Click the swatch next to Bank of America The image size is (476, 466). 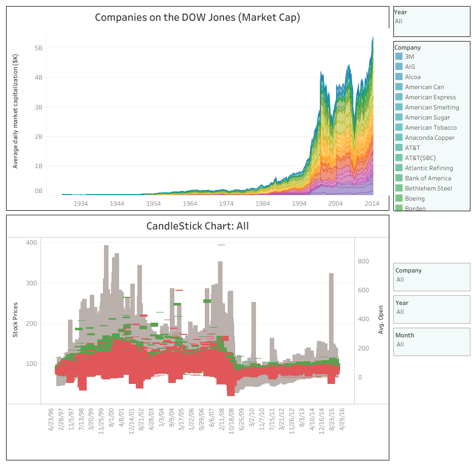[399, 178]
